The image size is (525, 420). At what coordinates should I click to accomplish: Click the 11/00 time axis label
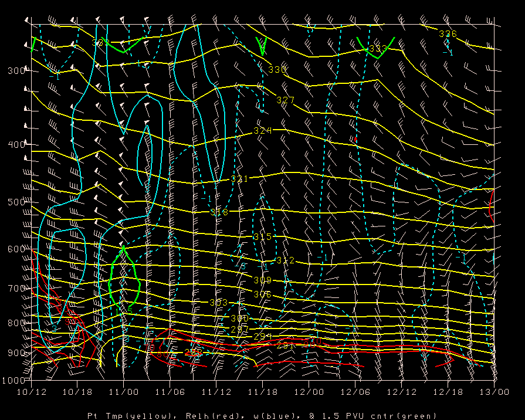pos(124,391)
